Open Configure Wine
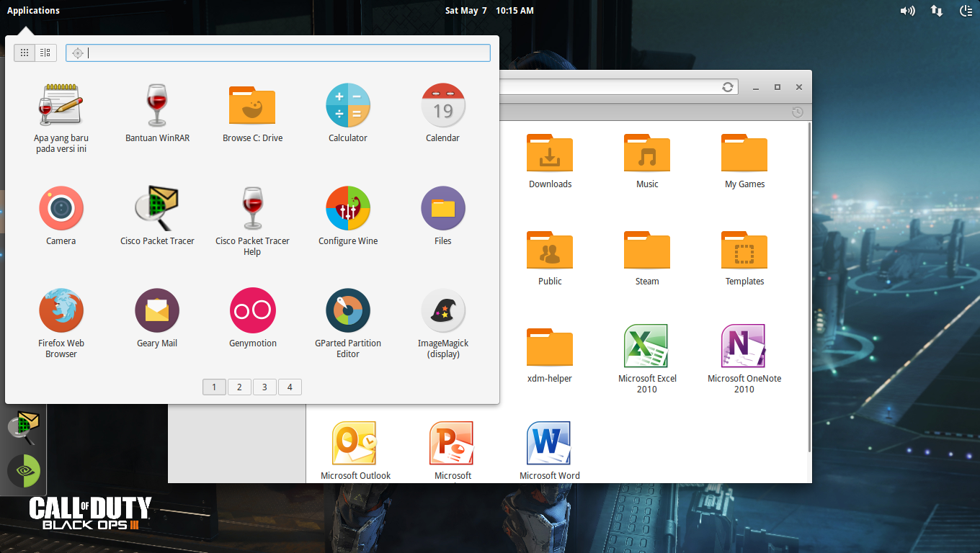The height and width of the screenshot is (553, 980). click(x=348, y=216)
